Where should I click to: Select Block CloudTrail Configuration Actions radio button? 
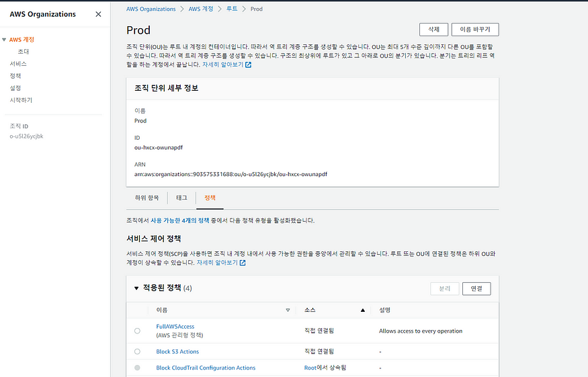click(x=137, y=368)
